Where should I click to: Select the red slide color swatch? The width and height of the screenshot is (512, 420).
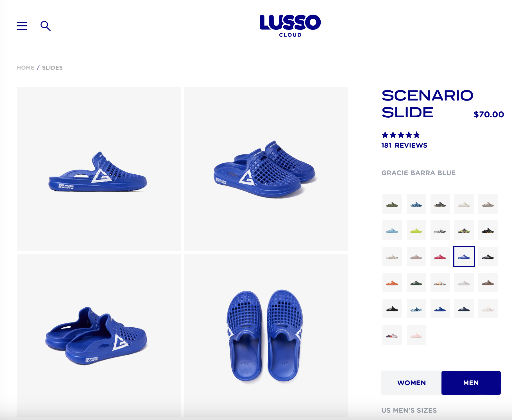pos(440,257)
